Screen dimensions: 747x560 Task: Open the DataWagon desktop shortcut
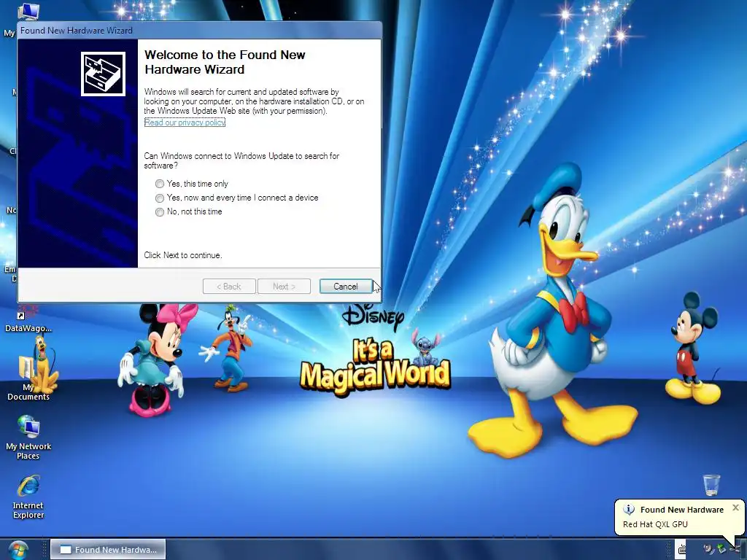28,319
